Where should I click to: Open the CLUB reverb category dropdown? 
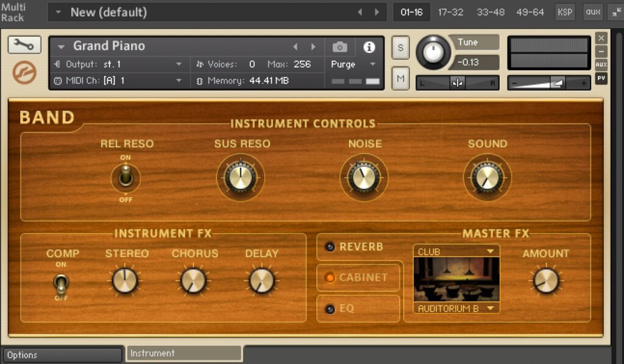pos(456,251)
